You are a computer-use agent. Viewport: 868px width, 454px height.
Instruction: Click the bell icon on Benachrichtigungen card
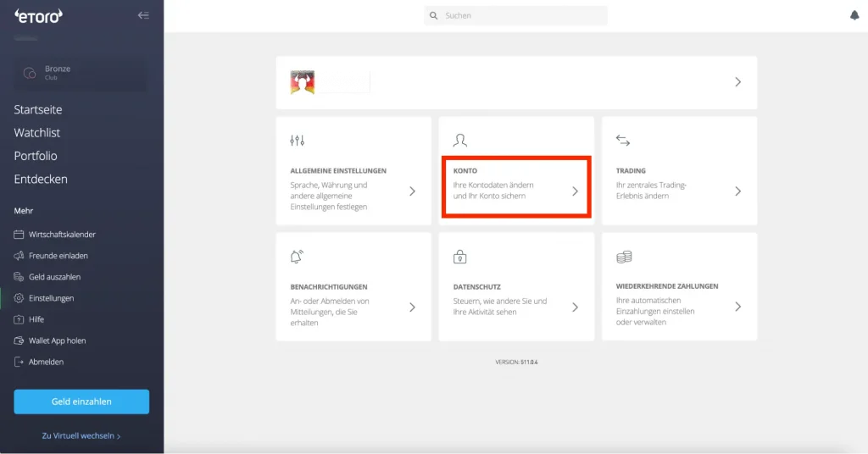297,257
